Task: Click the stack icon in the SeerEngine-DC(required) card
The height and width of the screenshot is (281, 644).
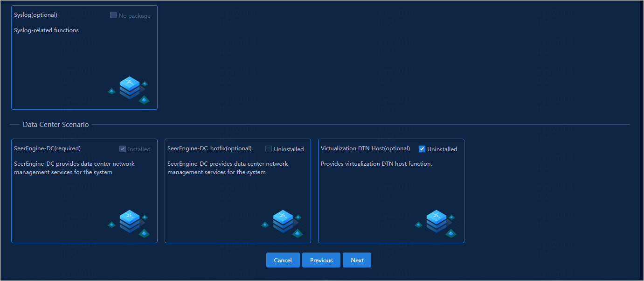Action: click(x=129, y=223)
